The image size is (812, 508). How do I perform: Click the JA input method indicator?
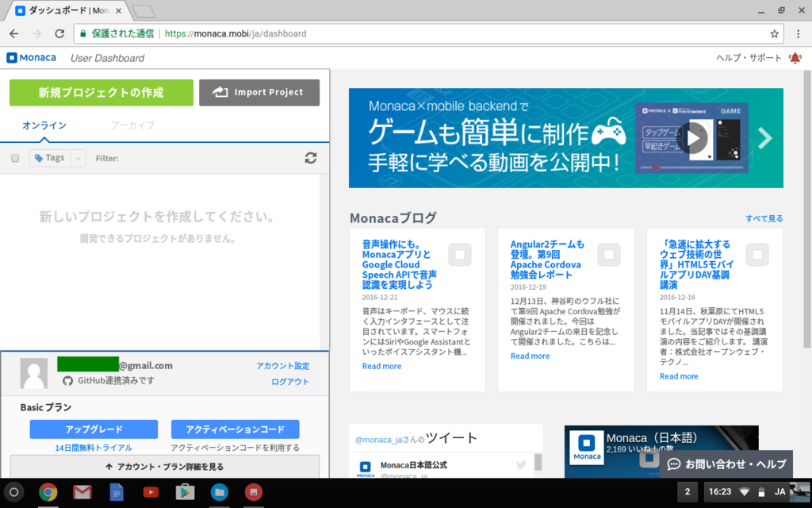click(780, 492)
